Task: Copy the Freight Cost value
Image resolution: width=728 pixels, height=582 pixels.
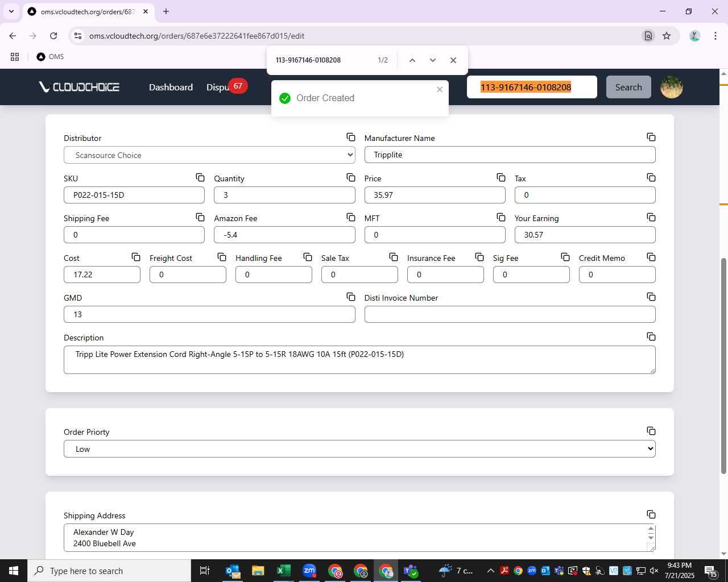Action: (x=222, y=257)
